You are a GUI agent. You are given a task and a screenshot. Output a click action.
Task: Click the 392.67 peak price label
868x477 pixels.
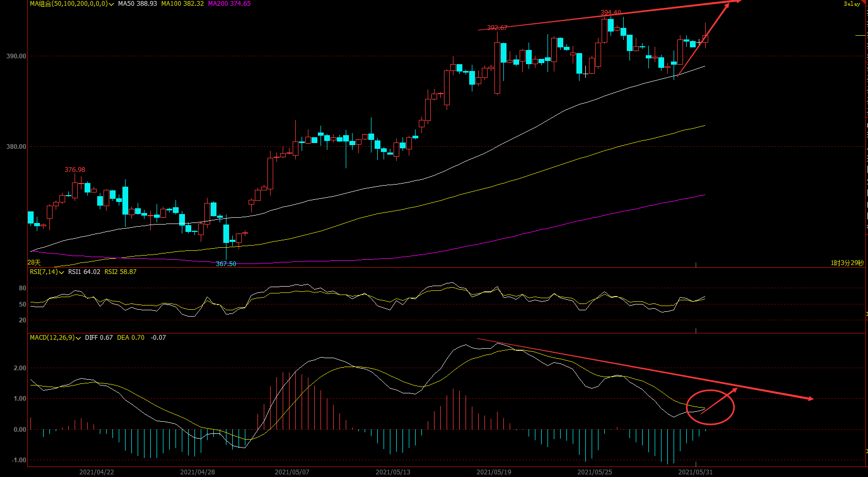(497, 28)
